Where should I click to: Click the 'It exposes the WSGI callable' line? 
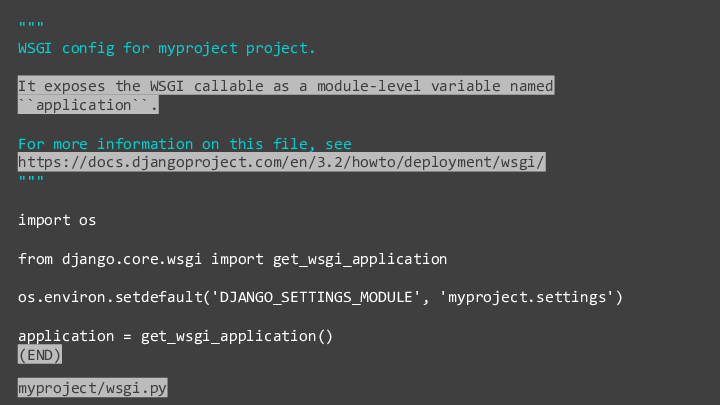286,85
